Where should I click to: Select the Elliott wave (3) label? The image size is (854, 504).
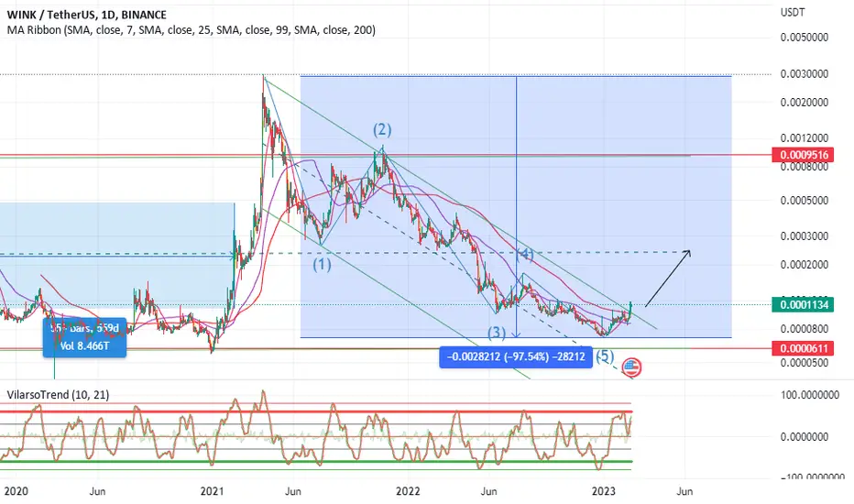point(496,332)
